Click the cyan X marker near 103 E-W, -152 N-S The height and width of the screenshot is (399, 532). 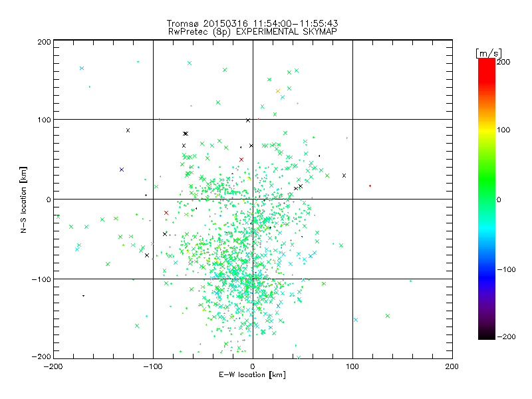(356, 320)
